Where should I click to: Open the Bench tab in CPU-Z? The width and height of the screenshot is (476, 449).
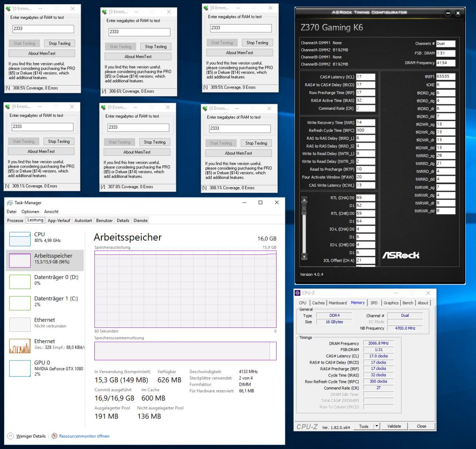pyautogui.click(x=408, y=303)
